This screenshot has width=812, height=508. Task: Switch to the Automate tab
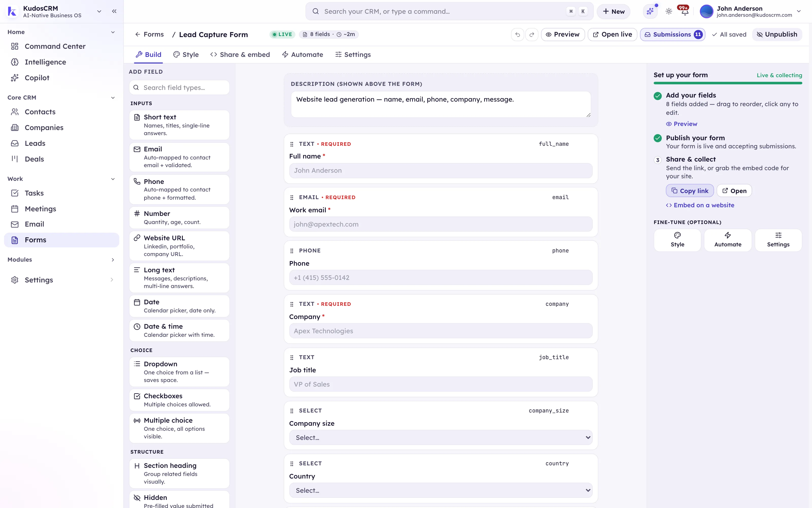(x=302, y=54)
